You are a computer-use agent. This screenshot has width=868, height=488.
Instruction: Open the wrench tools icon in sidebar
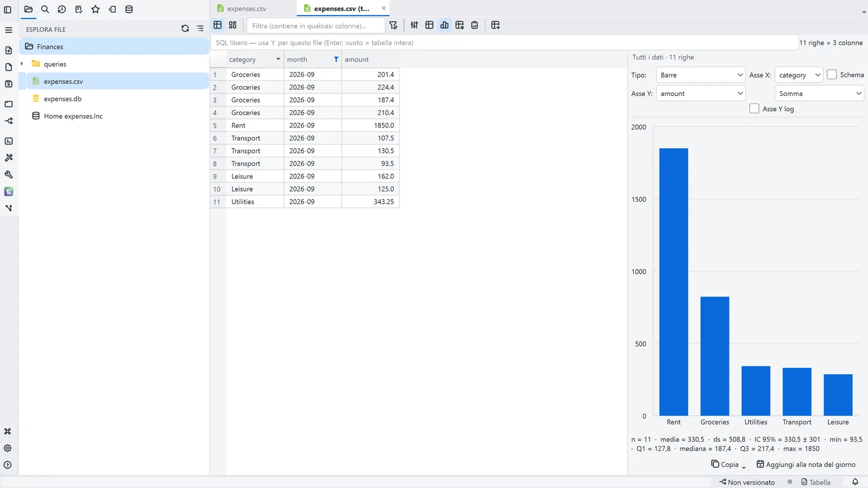pos(9,175)
